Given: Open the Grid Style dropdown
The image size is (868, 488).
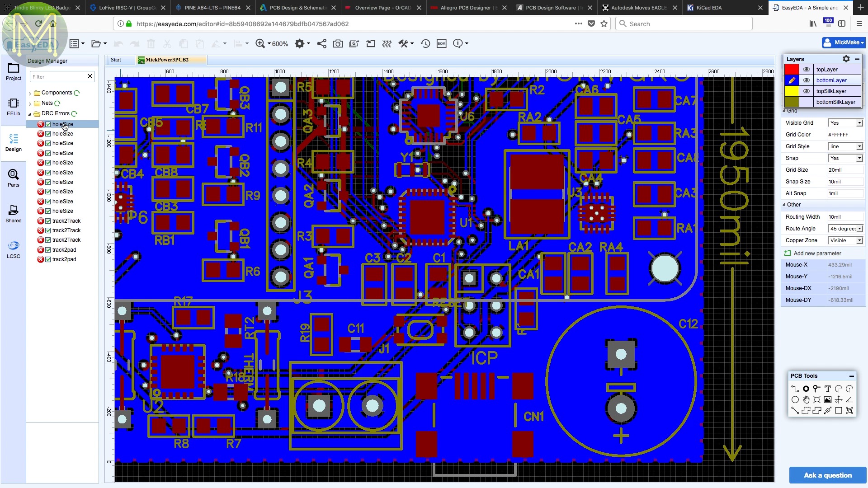Looking at the screenshot, I should 845,146.
